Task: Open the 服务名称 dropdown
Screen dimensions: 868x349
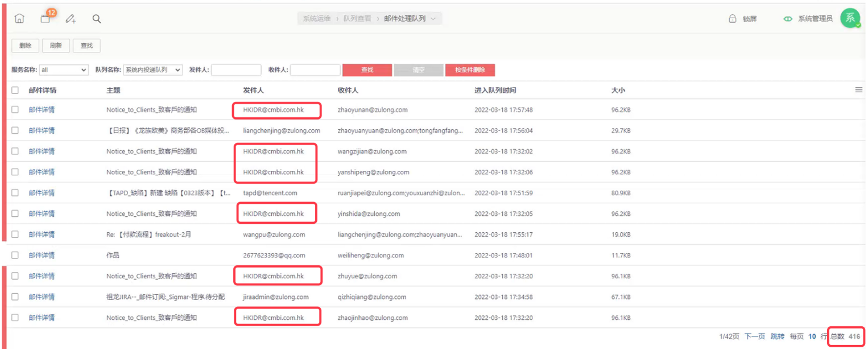Action: (x=64, y=70)
